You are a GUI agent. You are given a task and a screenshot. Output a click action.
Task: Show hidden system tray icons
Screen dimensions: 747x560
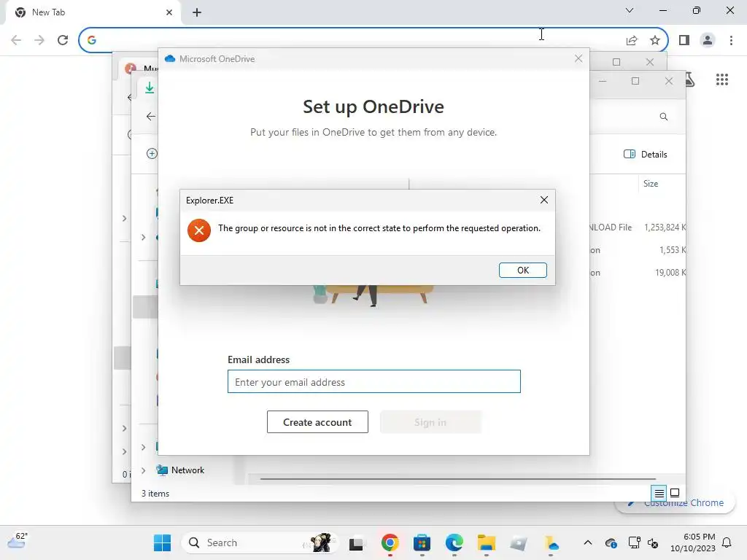coord(588,542)
